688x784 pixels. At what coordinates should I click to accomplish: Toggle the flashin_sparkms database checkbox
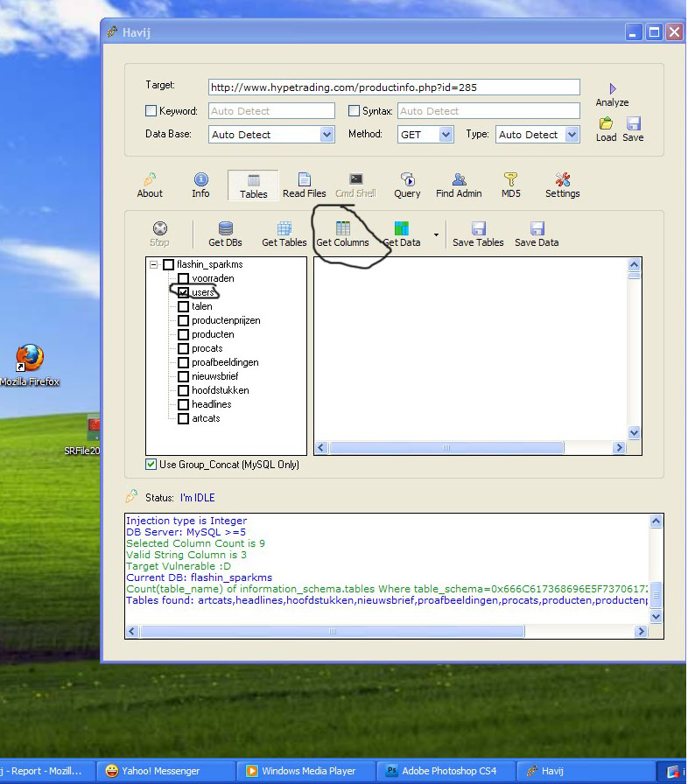click(x=169, y=264)
